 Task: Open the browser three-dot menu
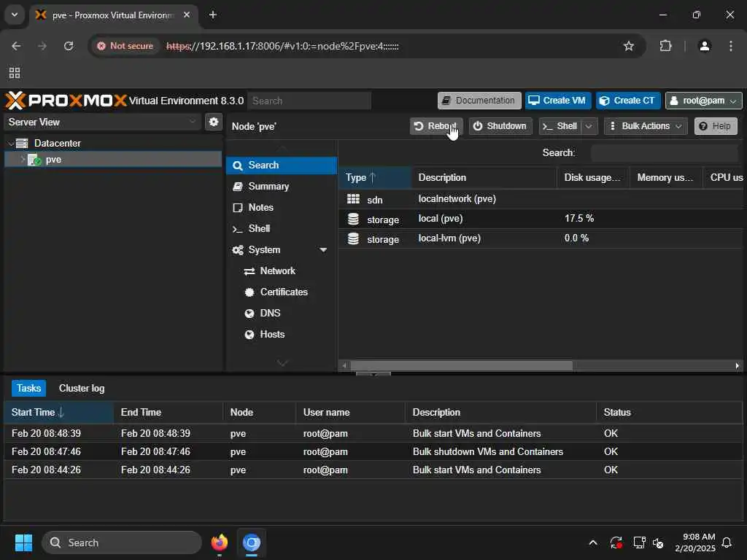click(x=731, y=46)
